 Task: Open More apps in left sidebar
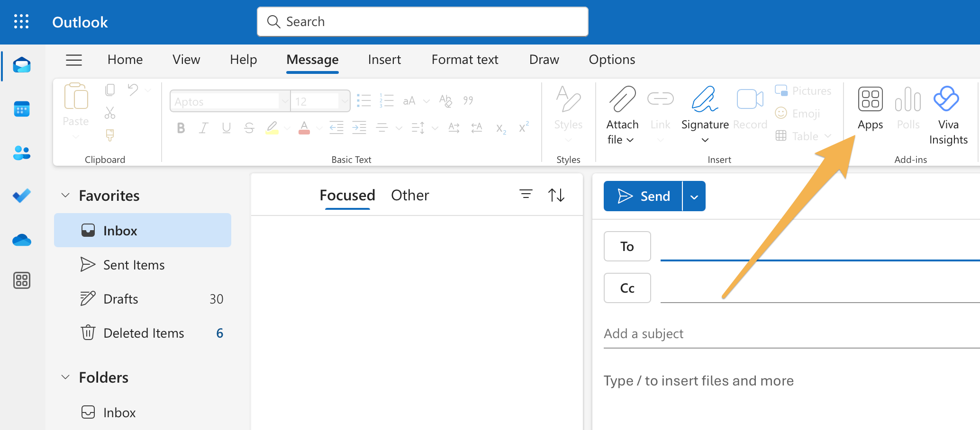click(22, 280)
